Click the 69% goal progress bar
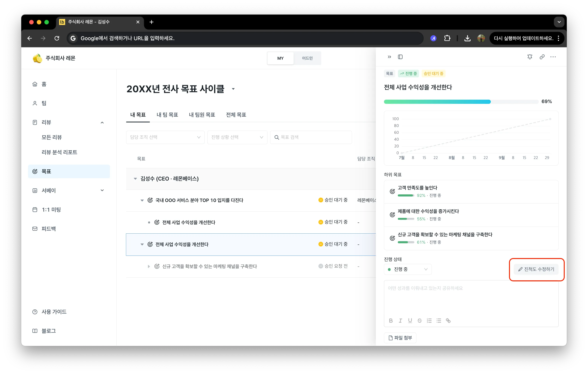Viewport: 588px width, 374px height. click(x=461, y=102)
